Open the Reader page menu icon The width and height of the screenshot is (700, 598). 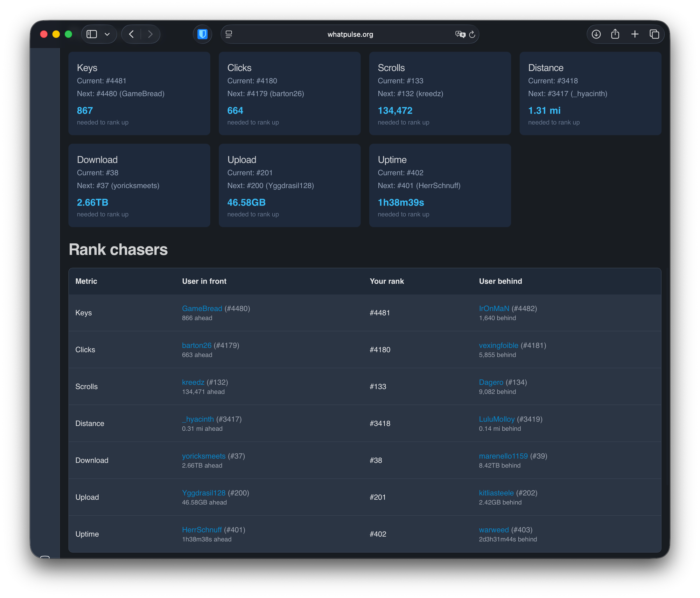229,34
